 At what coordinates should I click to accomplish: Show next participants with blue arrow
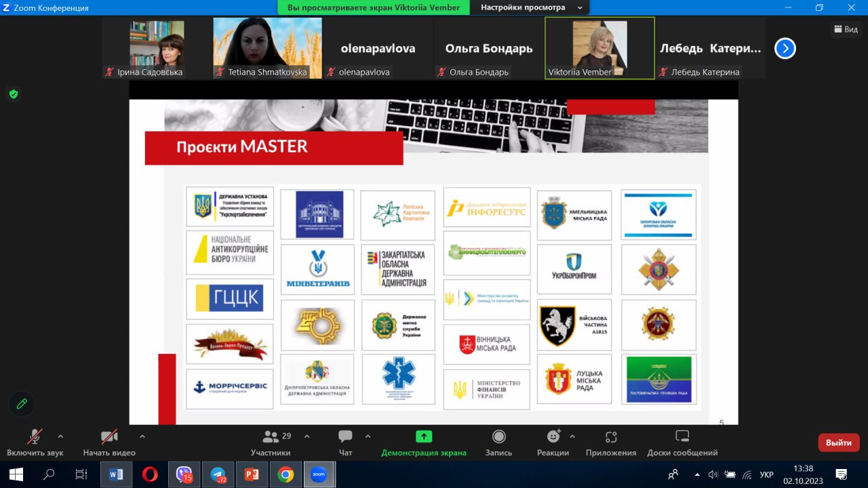tap(785, 48)
